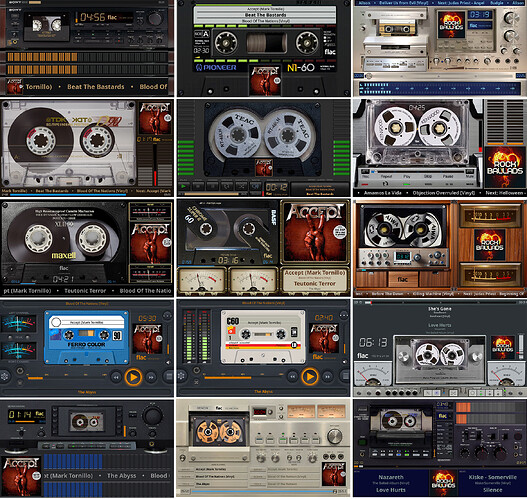Click the green play button under the TEAC reels
This screenshot has height=499, width=527.
pyautogui.click(x=184, y=186)
